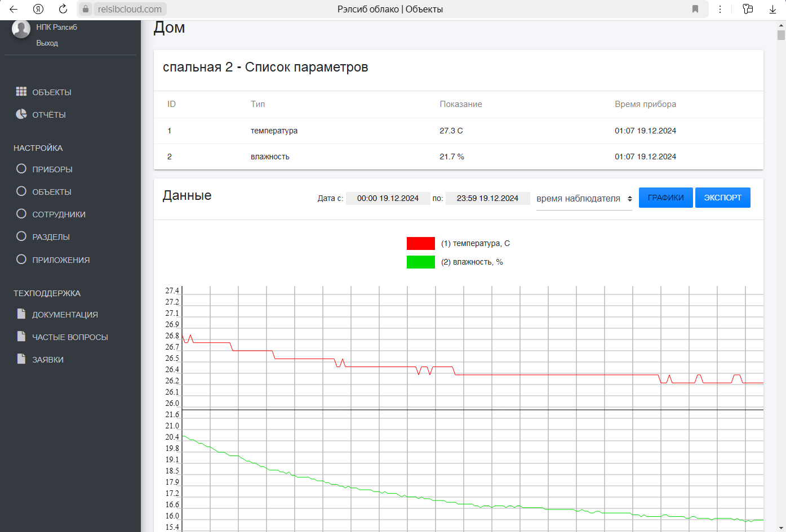Click the file icon beside ЧАСТЫЕ ВОПРОСЫ
Image resolution: width=786 pixels, height=532 pixels.
coord(21,336)
